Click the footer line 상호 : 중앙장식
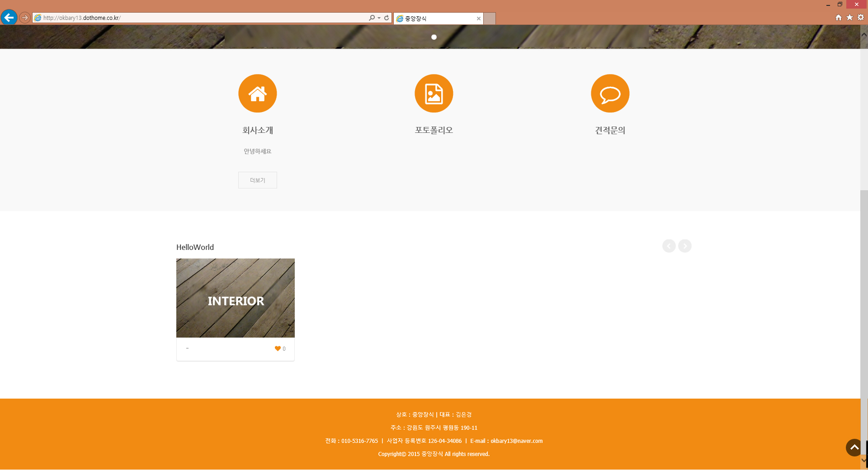This screenshot has height=470, width=868. [415, 414]
